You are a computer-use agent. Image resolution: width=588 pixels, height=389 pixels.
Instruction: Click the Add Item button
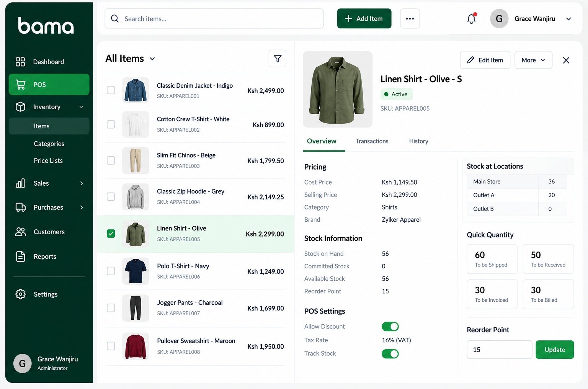(364, 18)
